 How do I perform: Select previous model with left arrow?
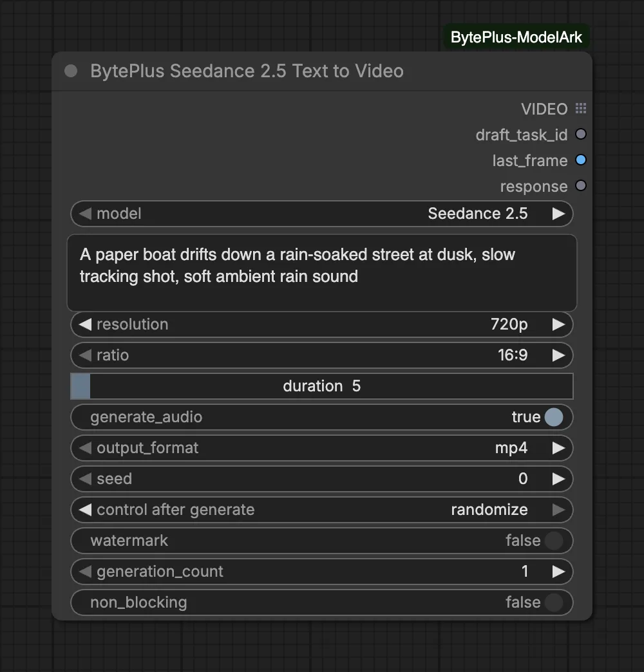click(x=85, y=214)
